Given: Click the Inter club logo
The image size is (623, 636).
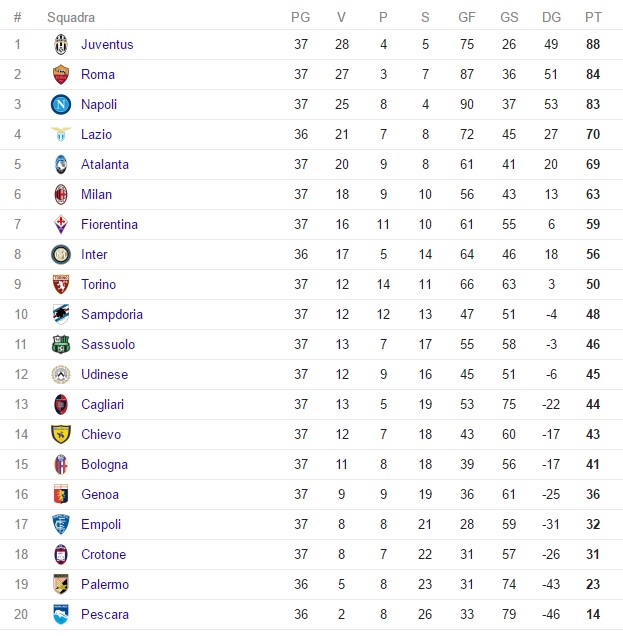Looking at the screenshot, I should click(61, 254).
